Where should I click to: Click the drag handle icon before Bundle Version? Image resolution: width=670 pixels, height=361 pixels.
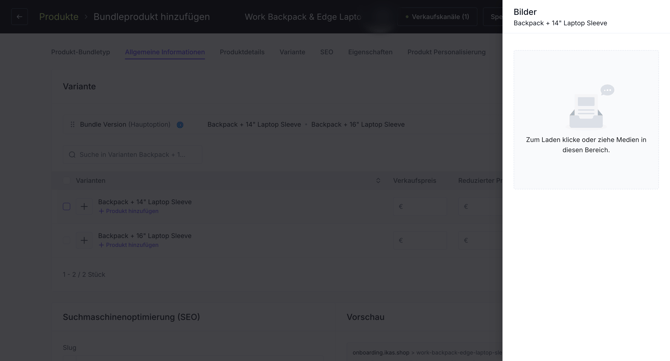[72, 124]
